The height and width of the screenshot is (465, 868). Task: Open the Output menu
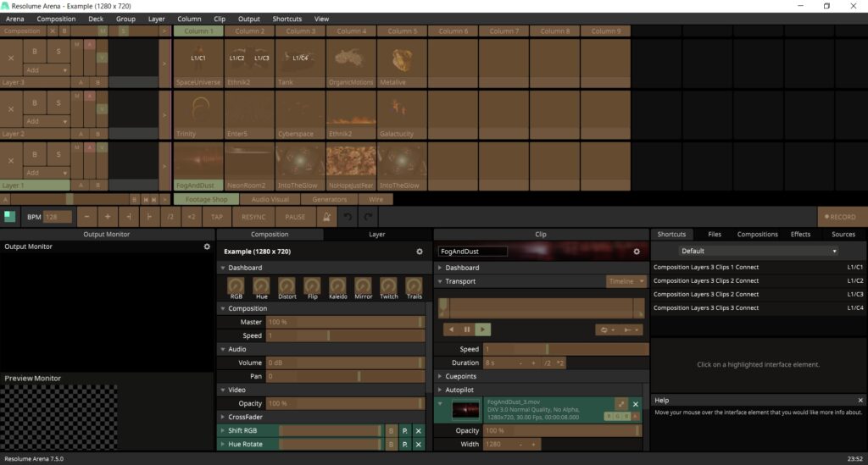click(248, 19)
